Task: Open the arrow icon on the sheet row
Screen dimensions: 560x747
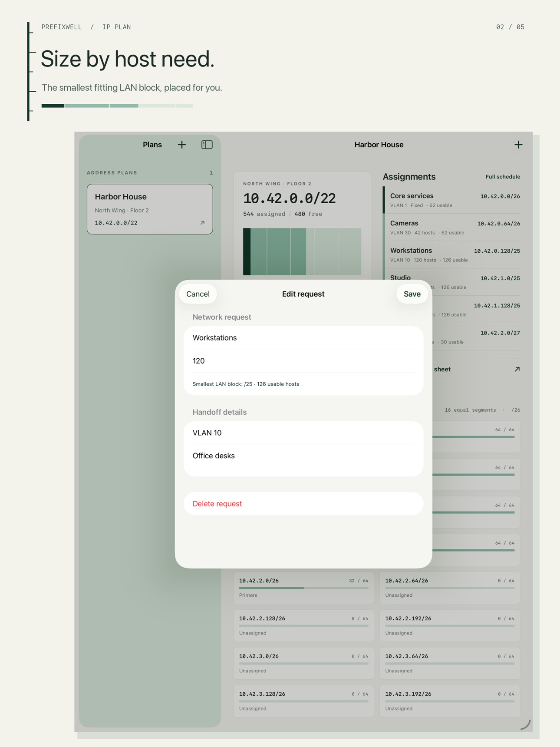Action: (517, 369)
